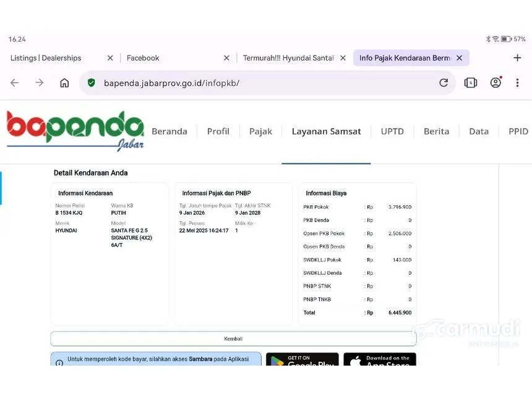Tap the Get it on Google Play badge
Viewport: 532px width, 399px height.
(x=302, y=359)
